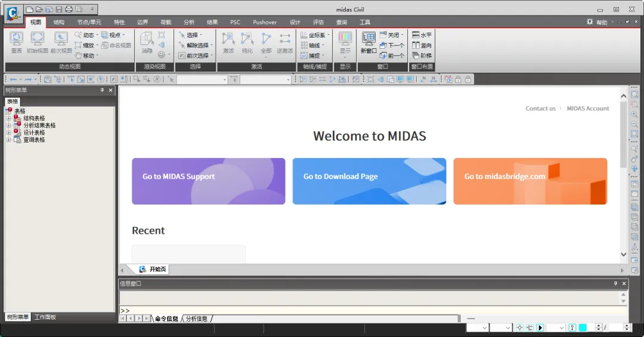The width and height of the screenshot is (644, 337).
Task: Click the welcome page scrollbar up arrow
Action: 624,96
